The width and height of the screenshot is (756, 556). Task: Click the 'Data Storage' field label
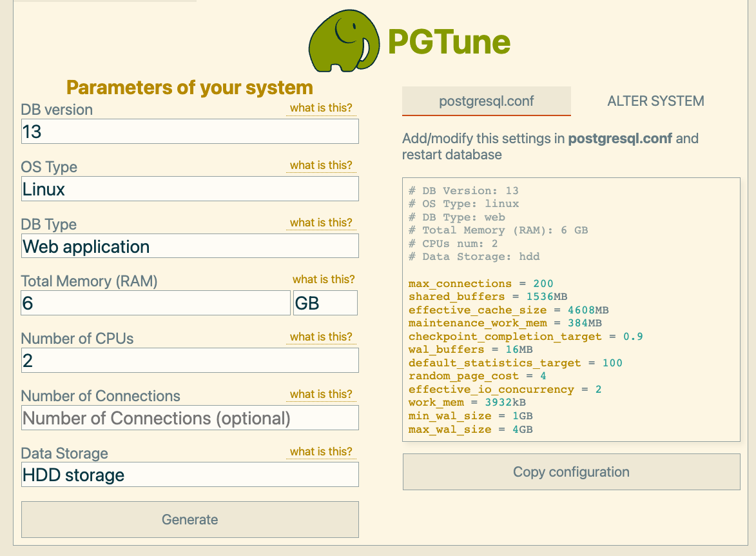click(64, 453)
